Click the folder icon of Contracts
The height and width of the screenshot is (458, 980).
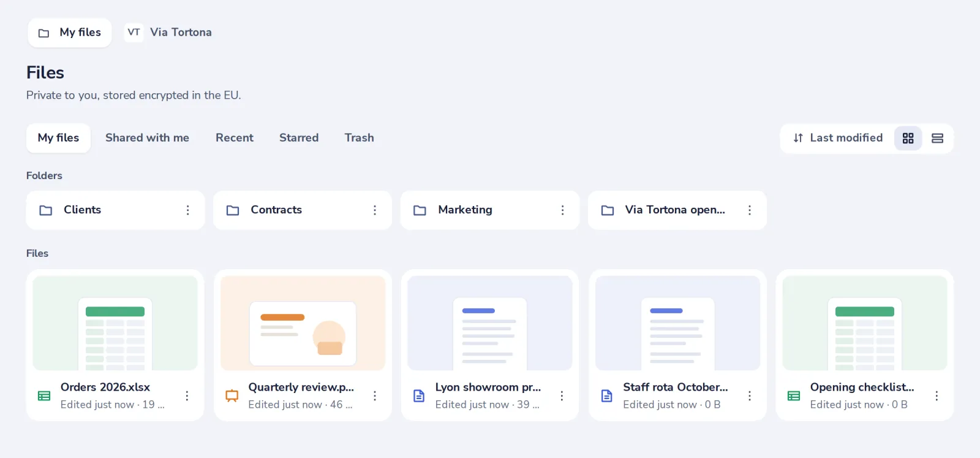point(233,210)
